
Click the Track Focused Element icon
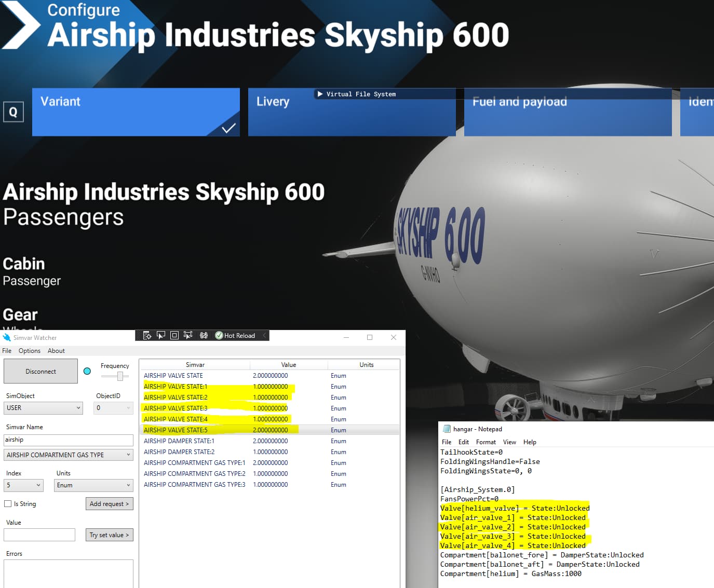tap(188, 335)
